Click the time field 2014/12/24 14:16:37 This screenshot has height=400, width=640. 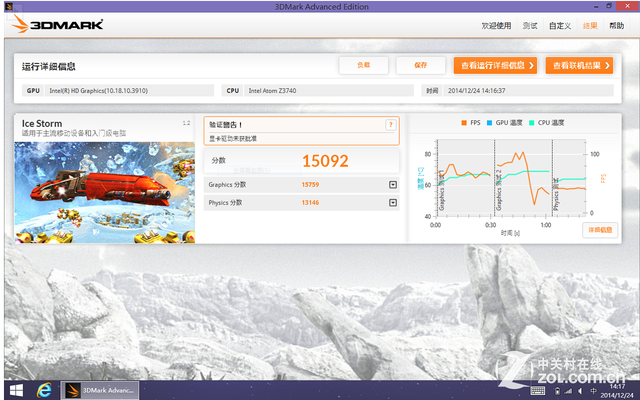[x=529, y=91]
